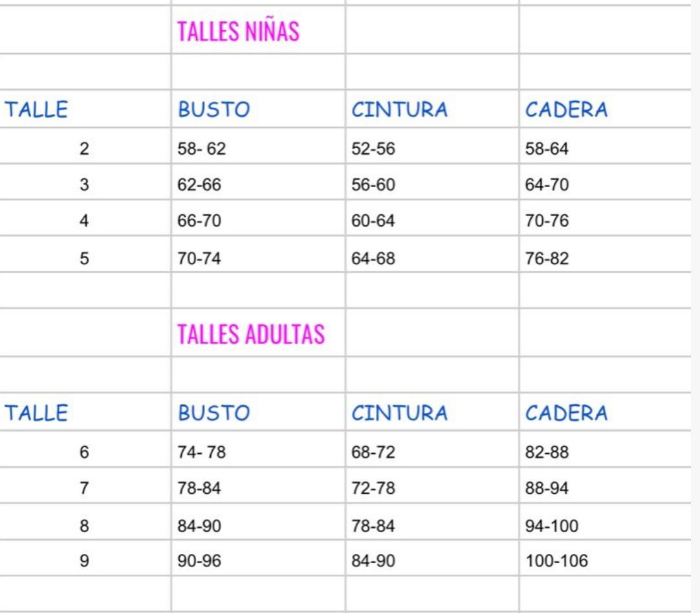Select the CINTURA header in the adultas table
The width and height of the screenshot is (700, 613).
point(399,413)
